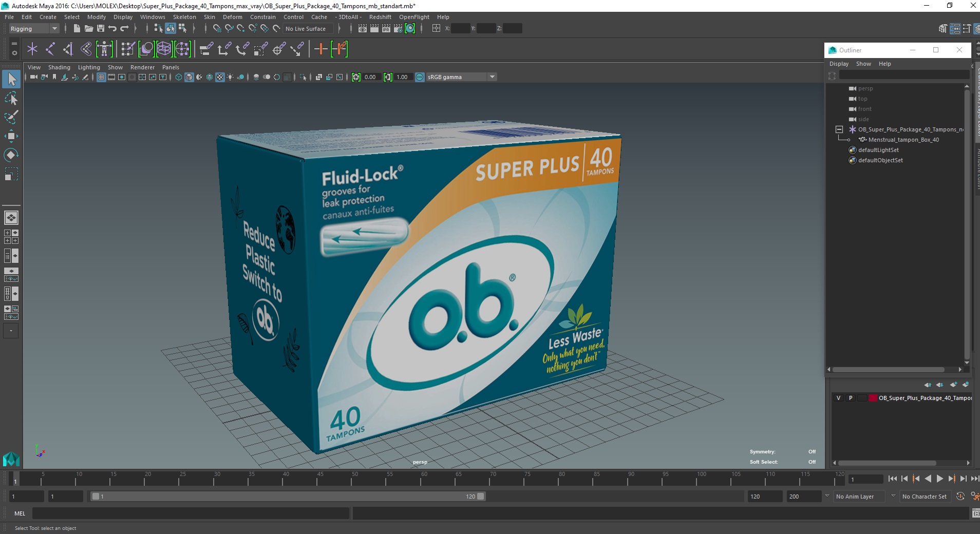980x534 pixels.
Task: Open Render Settings clapperboard gear icon
Action: (398, 29)
